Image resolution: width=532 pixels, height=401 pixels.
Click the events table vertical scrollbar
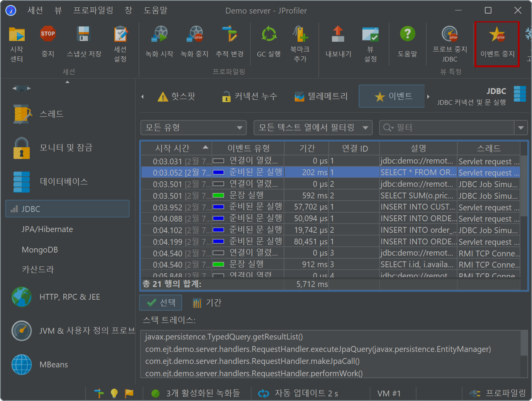click(524, 186)
